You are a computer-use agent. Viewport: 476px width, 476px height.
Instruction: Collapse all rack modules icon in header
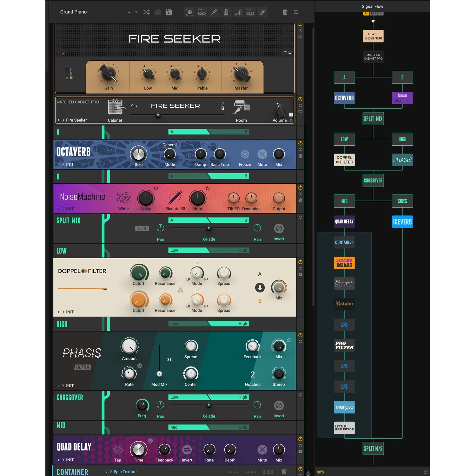click(x=296, y=12)
